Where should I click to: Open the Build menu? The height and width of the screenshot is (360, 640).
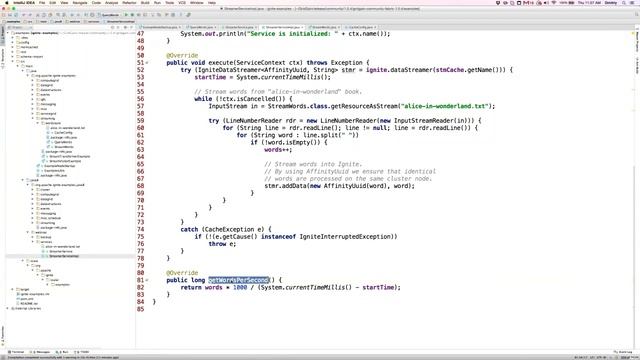coord(145,2)
